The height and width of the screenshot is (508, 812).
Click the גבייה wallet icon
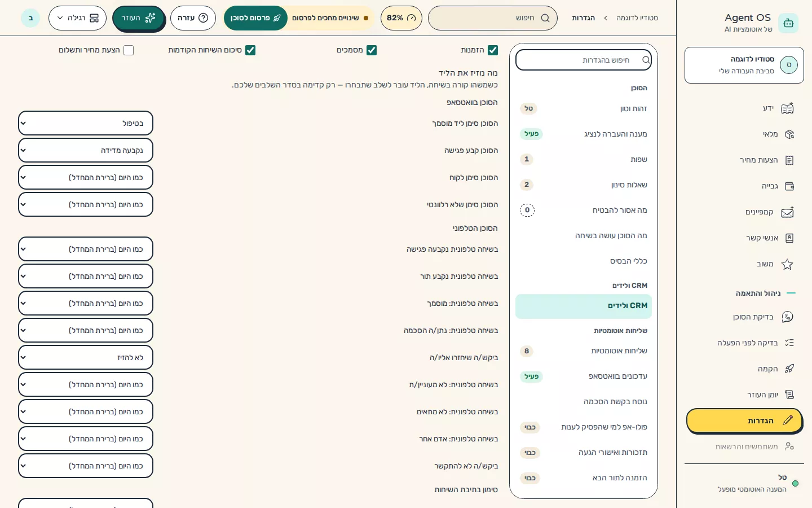point(789,186)
